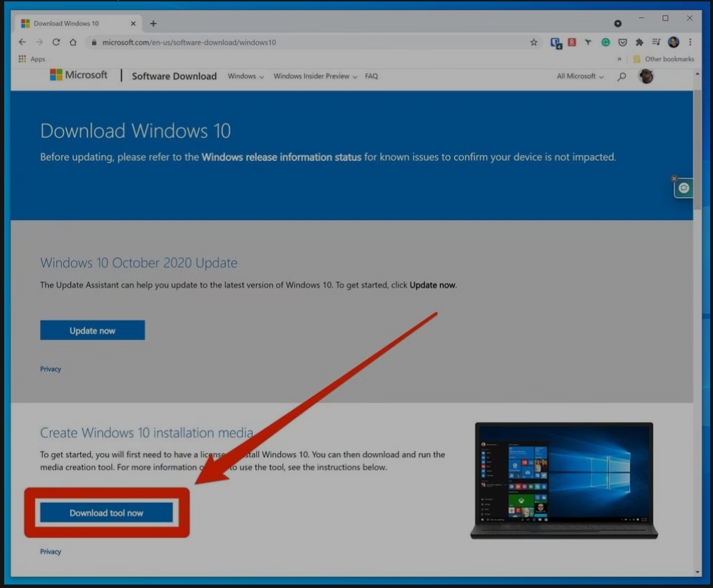Click the Microsoft search magnifier icon

tap(621, 77)
